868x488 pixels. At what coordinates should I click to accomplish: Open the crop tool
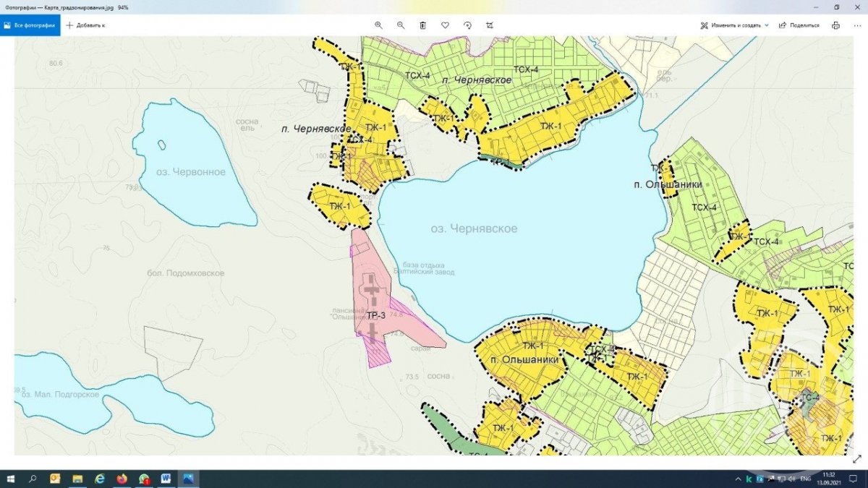point(490,25)
